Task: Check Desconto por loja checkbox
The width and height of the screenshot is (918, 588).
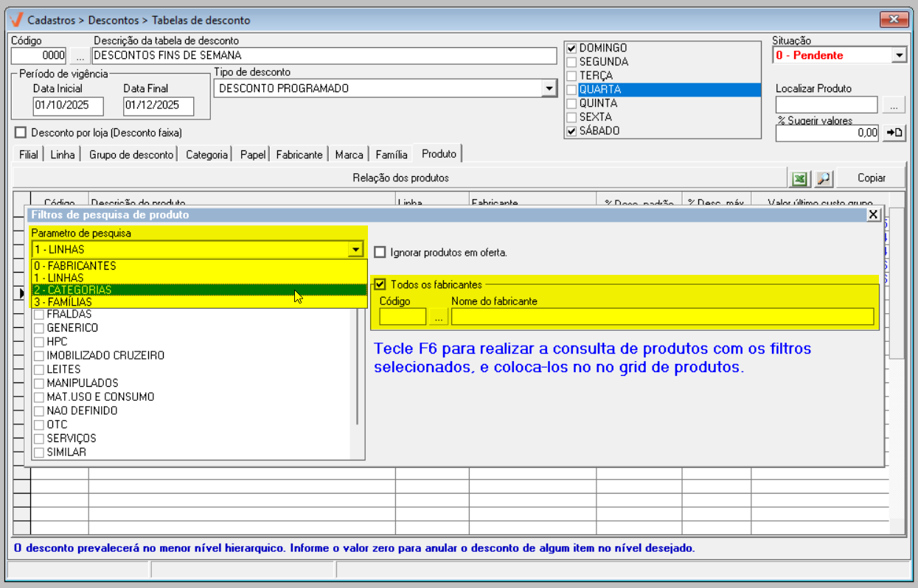Action: pyautogui.click(x=21, y=133)
